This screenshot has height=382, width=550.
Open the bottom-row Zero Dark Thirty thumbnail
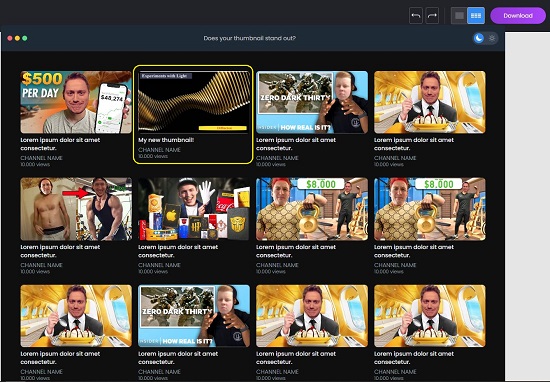[x=194, y=316]
